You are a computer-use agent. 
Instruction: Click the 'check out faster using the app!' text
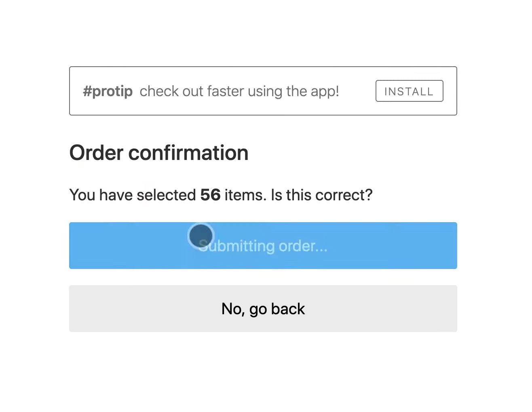click(239, 91)
